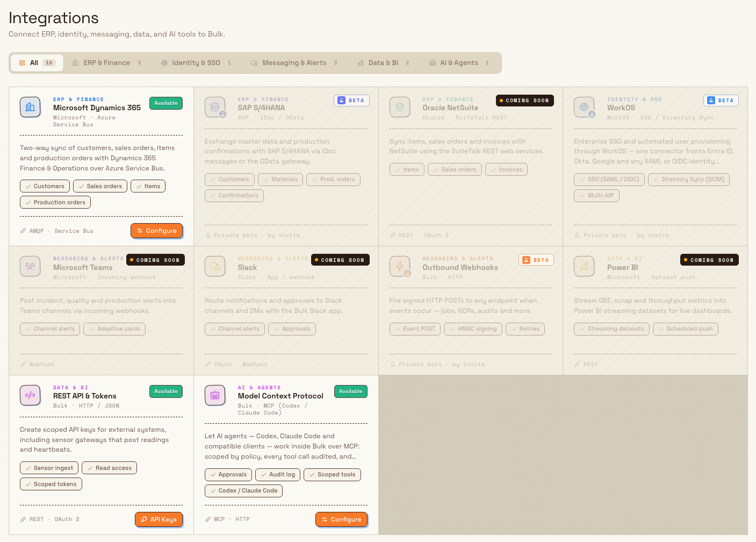Click the REST API & Tokens code icon
This screenshot has width=756, height=542.
30,395
